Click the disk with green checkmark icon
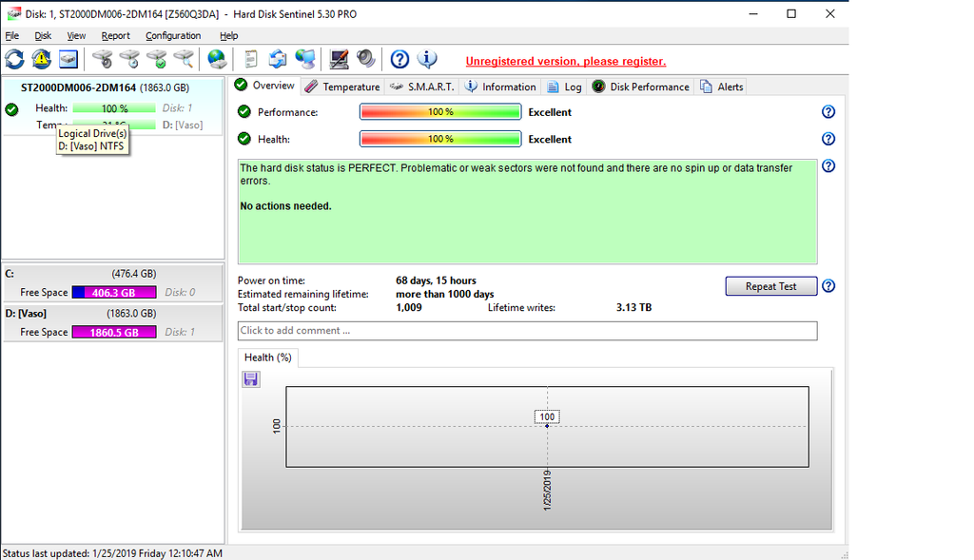 [x=157, y=60]
